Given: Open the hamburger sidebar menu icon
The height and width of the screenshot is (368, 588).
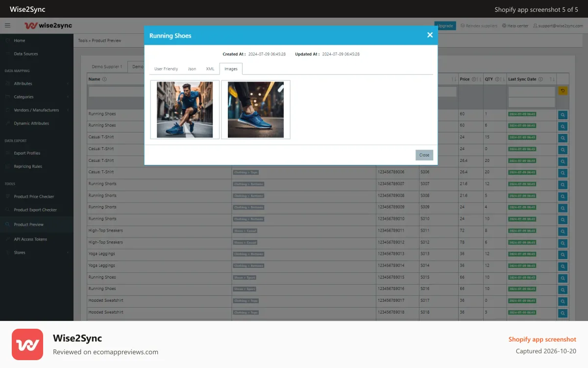Looking at the screenshot, I should 7,26.
